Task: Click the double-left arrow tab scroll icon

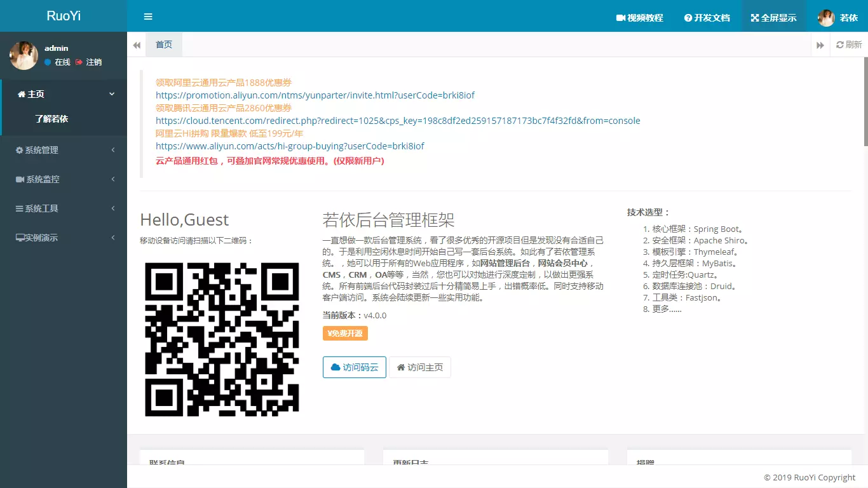Action: click(137, 45)
